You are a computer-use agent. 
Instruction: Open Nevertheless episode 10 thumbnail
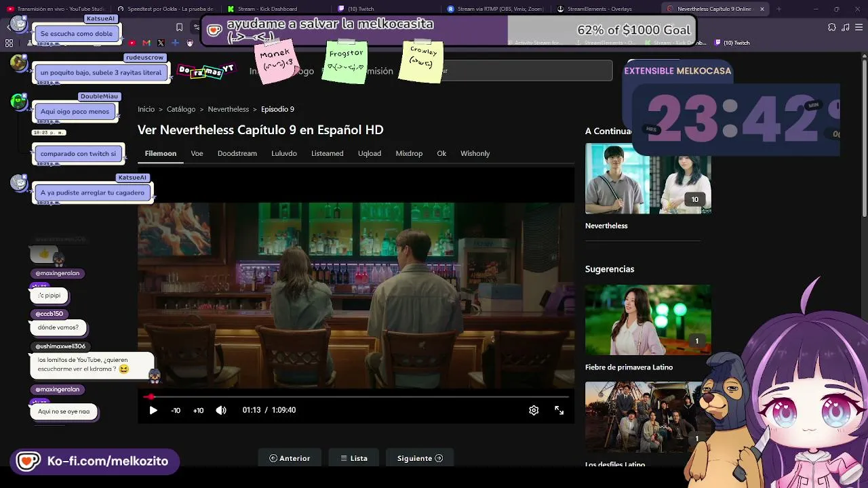click(x=648, y=179)
